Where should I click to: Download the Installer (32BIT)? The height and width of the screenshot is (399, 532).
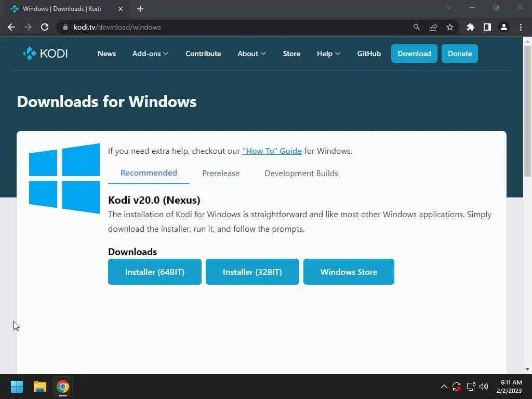pos(252,272)
